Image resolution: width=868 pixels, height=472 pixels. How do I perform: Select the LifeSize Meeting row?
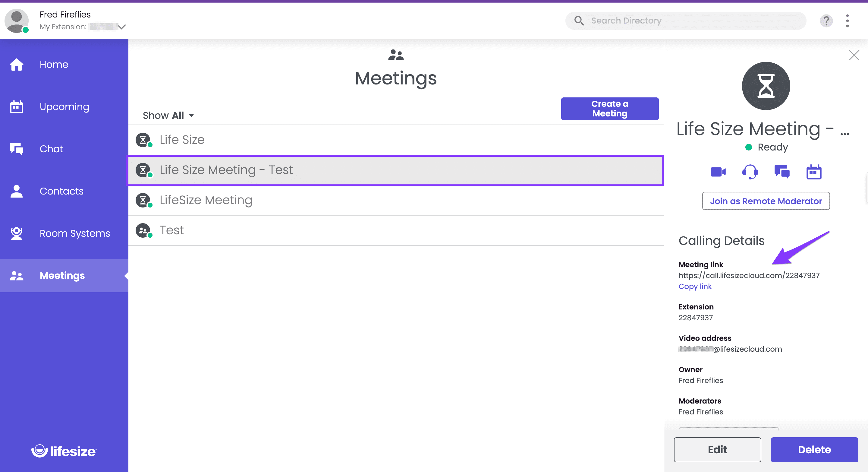396,200
